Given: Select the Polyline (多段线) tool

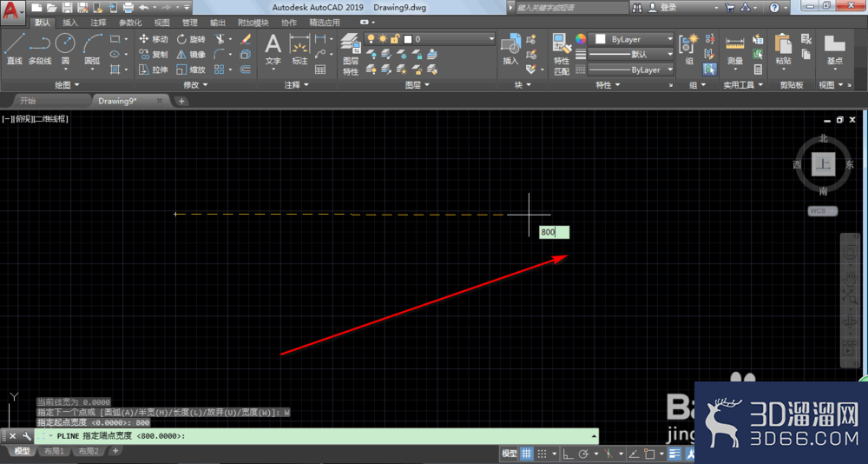Looking at the screenshot, I should coord(40,49).
